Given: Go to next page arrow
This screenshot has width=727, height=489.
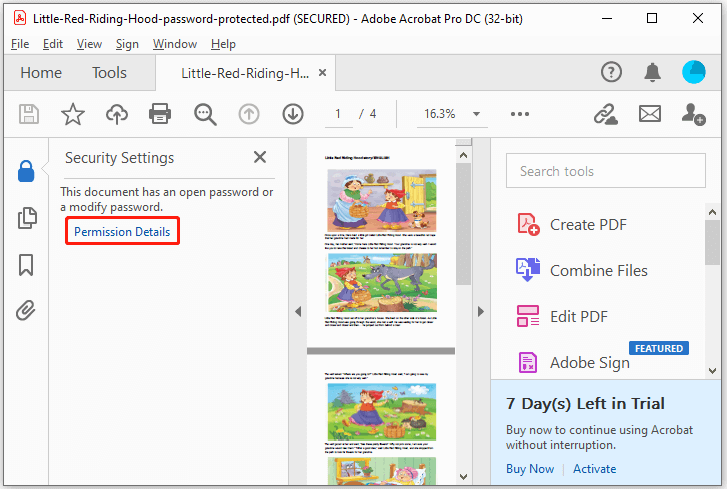Looking at the screenshot, I should tap(293, 114).
